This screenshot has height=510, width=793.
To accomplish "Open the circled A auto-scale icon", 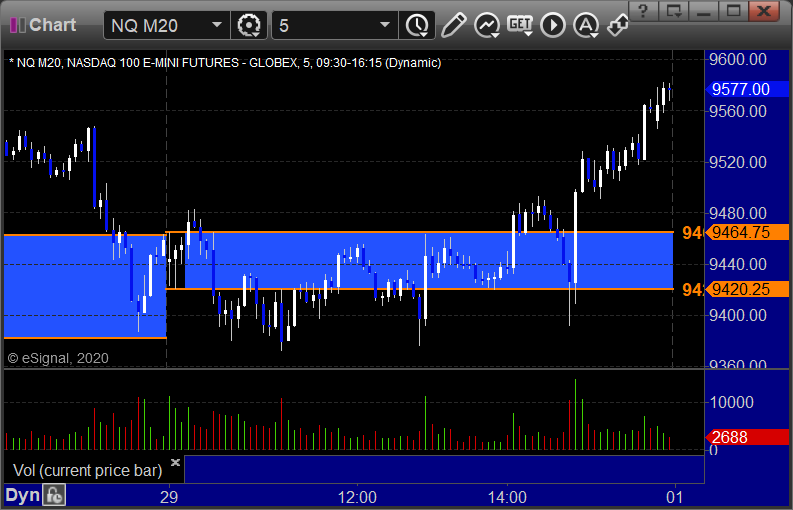I will pyautogui.click(x=586, y=25).
